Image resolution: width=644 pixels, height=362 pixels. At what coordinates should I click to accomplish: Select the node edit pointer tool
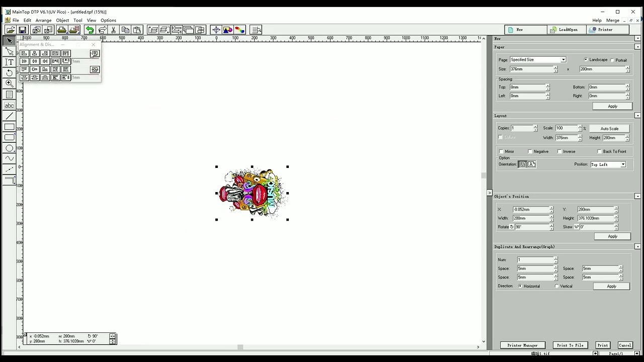pos(9,51)
